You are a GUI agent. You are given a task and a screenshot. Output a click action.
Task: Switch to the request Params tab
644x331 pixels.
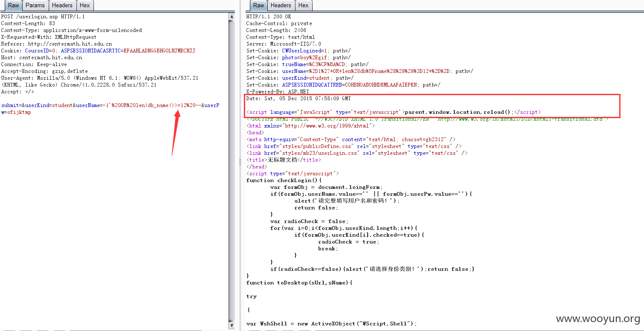pyautogui.click(x=35, y=5)
